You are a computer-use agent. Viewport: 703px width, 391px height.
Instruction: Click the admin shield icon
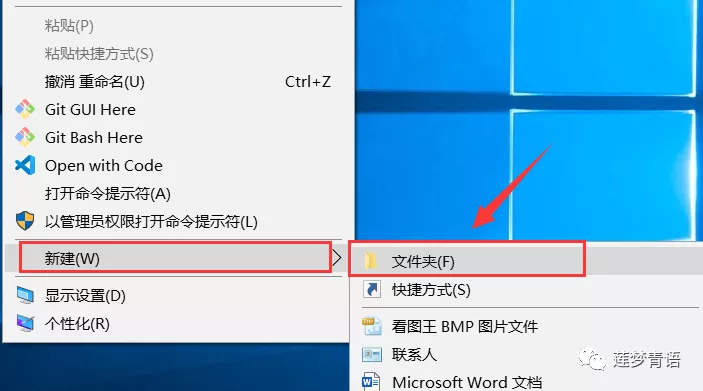[x=25, y=221]
